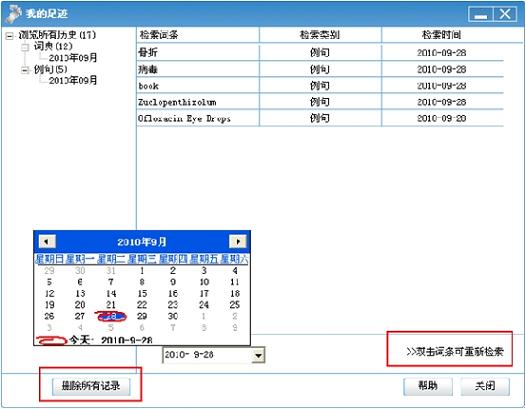Pick day 15 in the calendar
The image size is (526, 409).
tap(142, 294)
